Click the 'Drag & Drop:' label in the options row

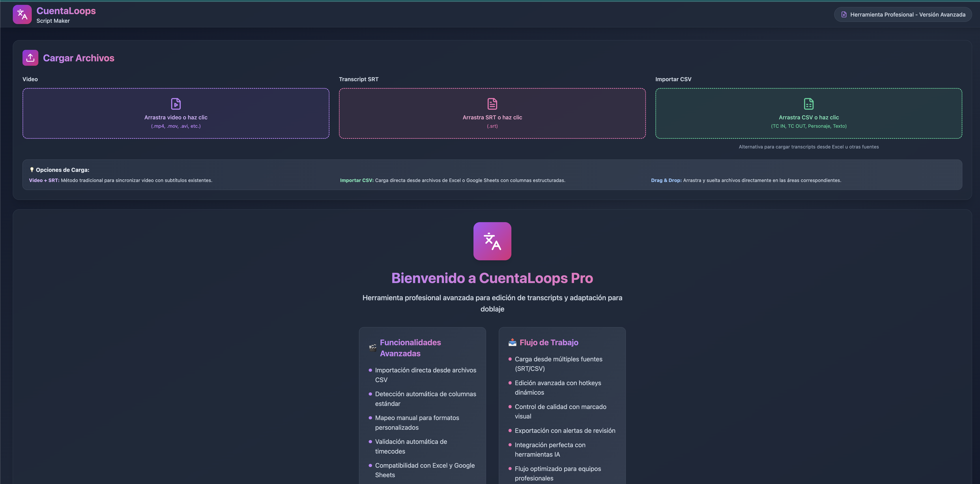point(666,180)
